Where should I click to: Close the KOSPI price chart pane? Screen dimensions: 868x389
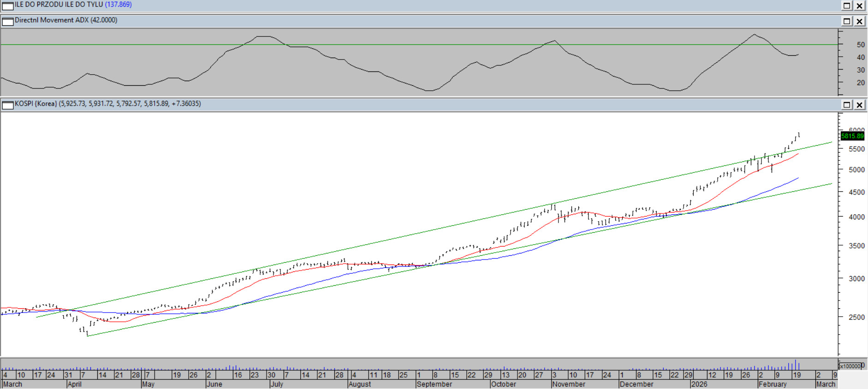tap(860, 105)
